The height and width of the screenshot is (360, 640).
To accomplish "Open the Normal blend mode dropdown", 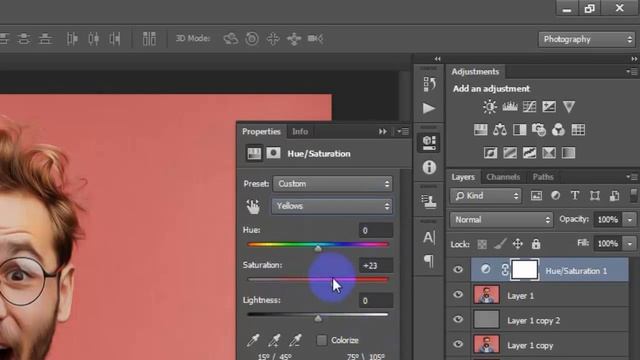I will click(x=501, y=220).
